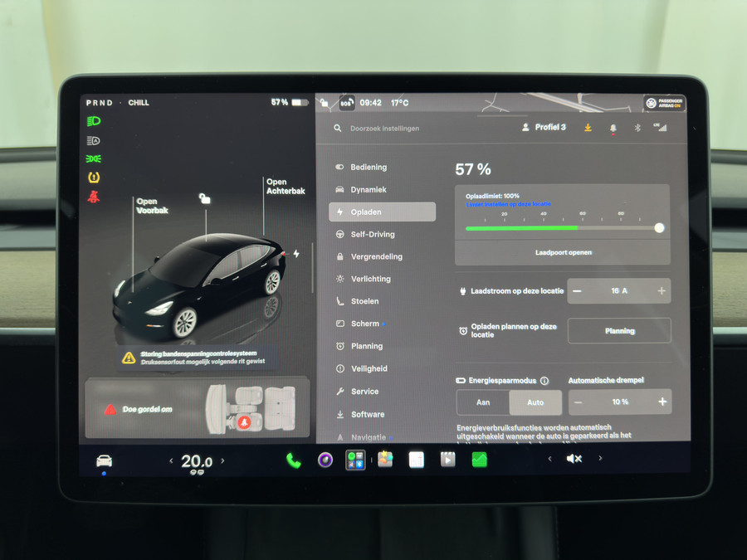
Task: Tap the charge limit slider handle
Action: tap(659, 228)
